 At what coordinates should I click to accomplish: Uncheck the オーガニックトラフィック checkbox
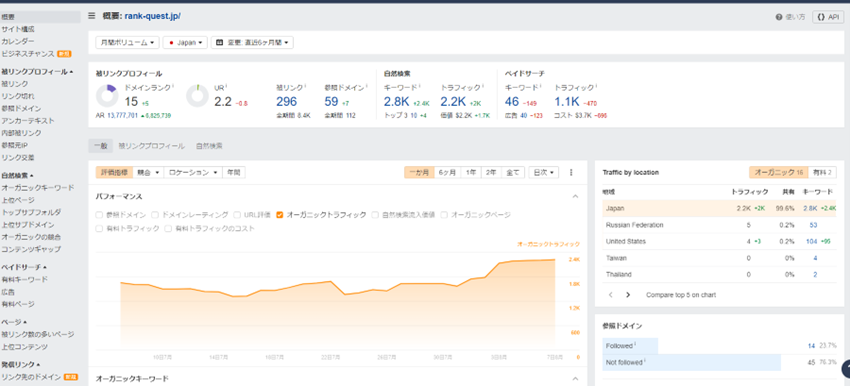tap(280, 215)
